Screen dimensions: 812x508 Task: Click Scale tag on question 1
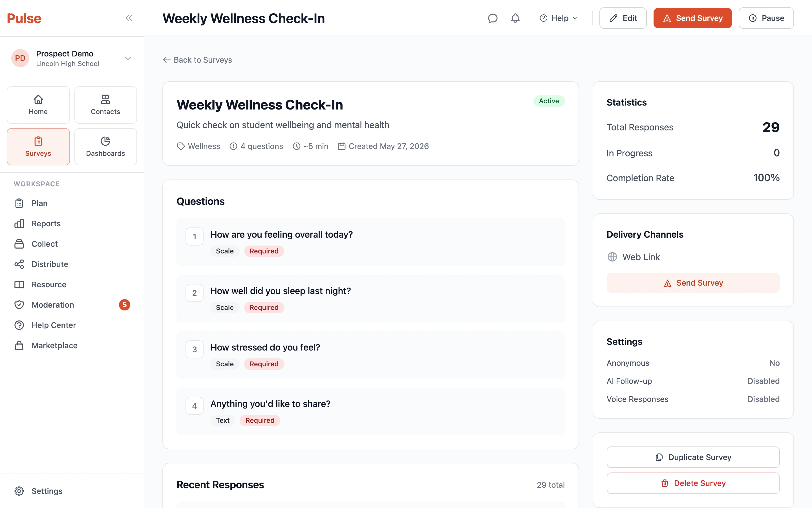pyautogui.click(x=225, y=251)
